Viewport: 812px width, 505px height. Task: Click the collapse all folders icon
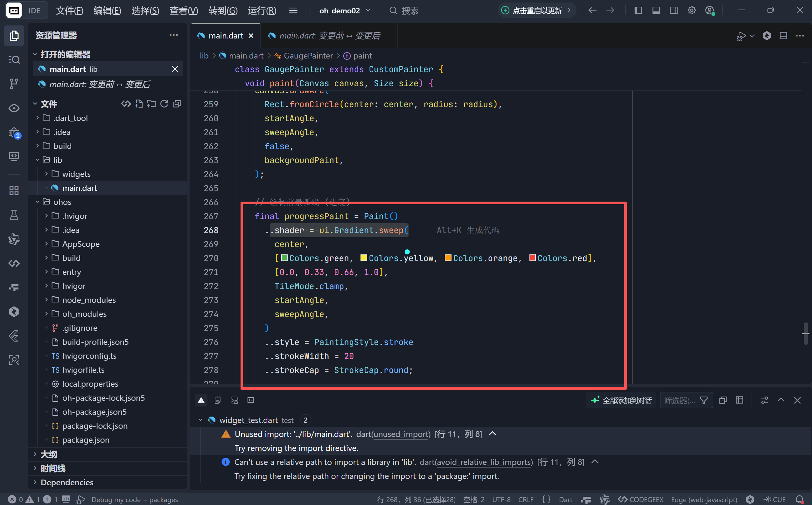[x=177, y=104]
